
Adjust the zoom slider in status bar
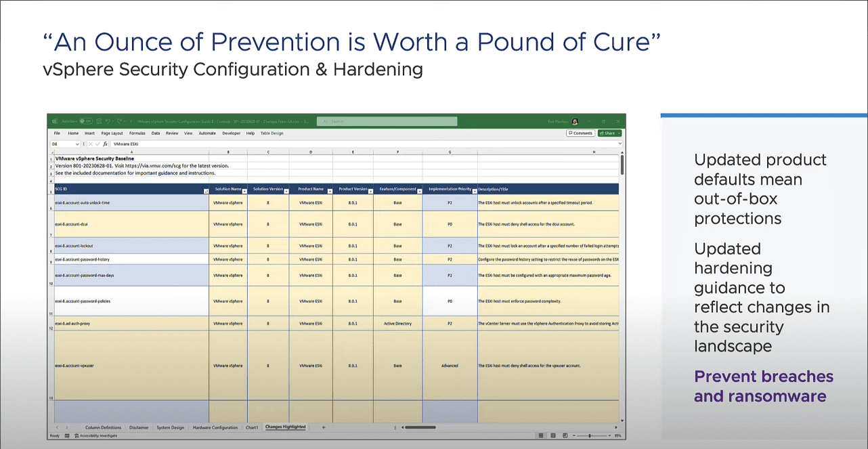pos(590,435)
